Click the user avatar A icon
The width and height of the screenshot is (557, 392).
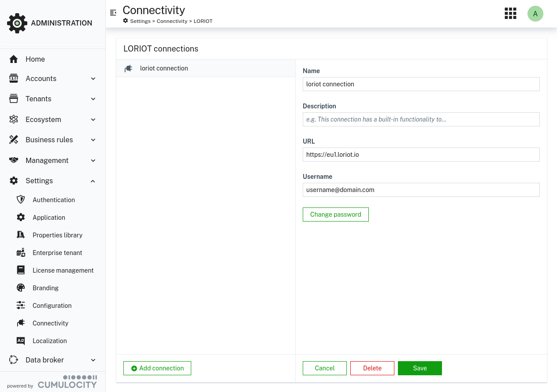(x=535, y=14)
